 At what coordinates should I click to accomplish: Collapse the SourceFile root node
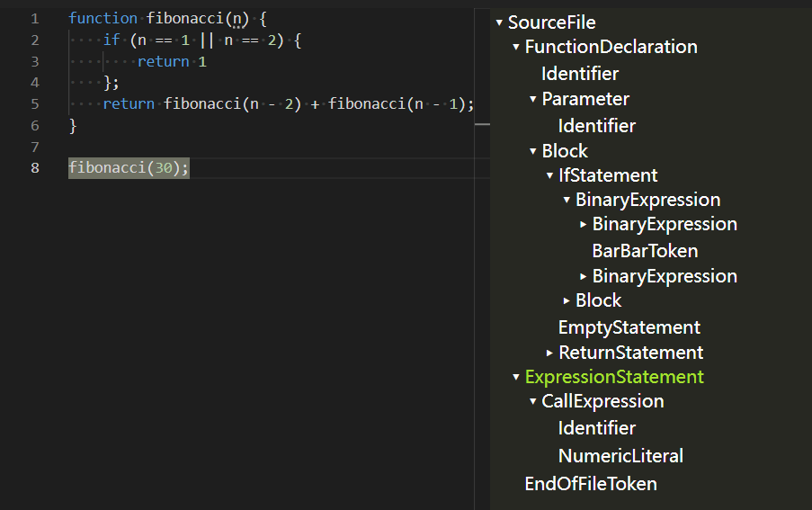pos(499,23)
